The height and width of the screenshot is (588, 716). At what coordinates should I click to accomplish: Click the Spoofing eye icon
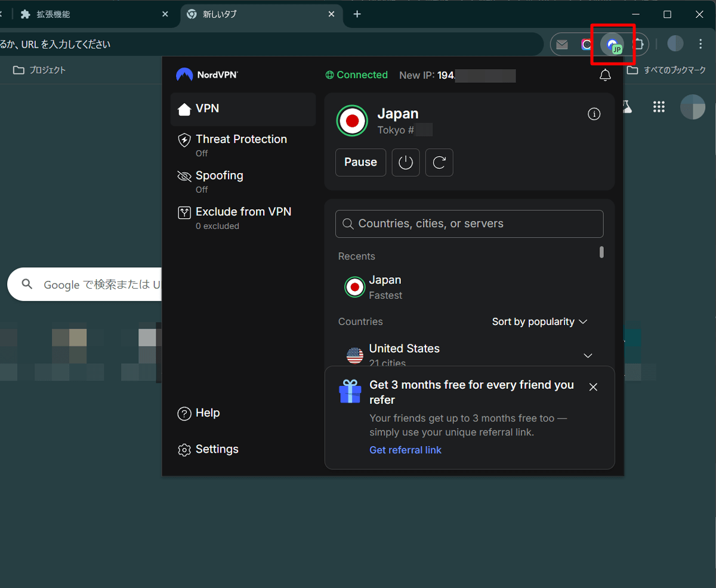184,176
